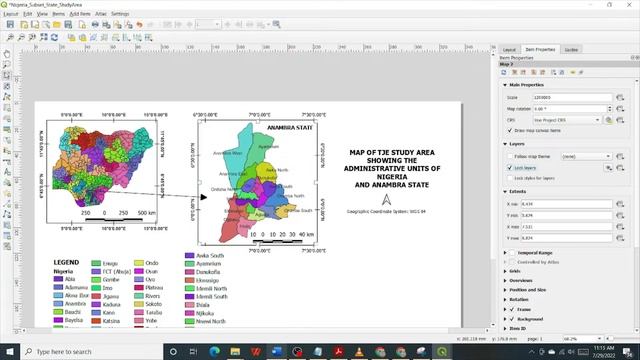Click Update Map Preview icon in Item Properties
This screenshot has width=640, height=360.
[504, 72]
